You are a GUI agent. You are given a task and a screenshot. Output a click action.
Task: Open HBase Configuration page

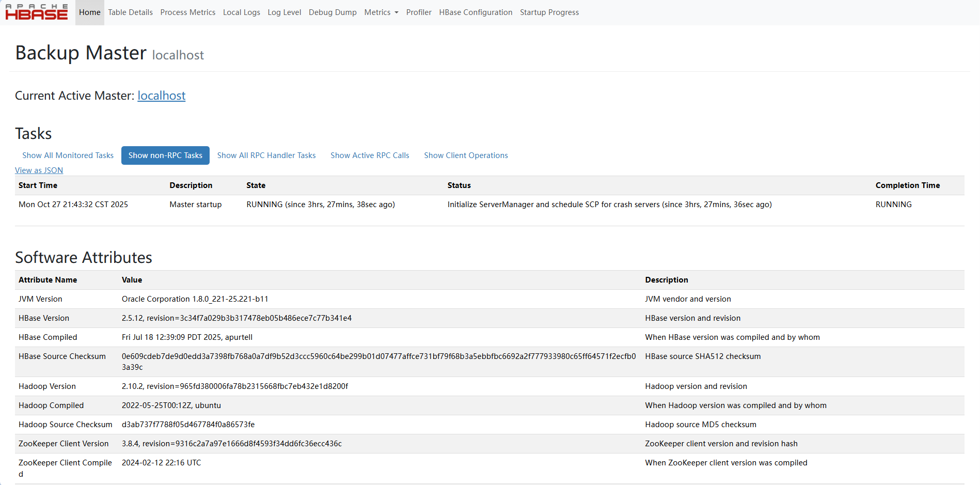click(x=476, y=12)
